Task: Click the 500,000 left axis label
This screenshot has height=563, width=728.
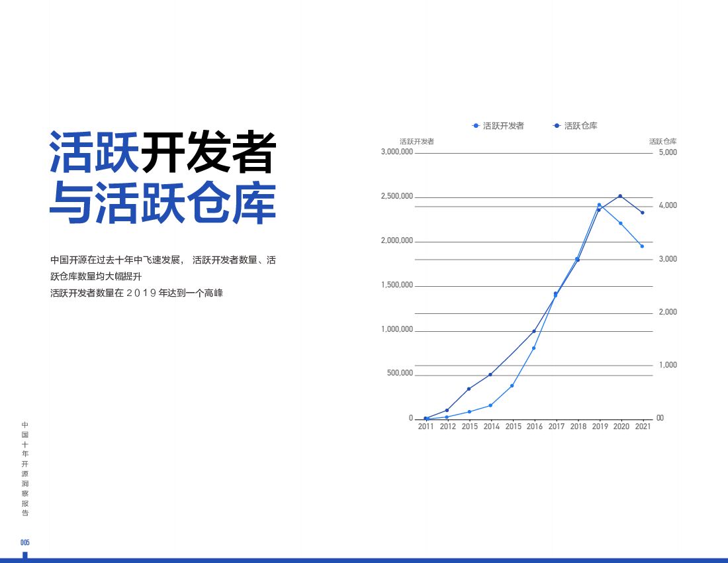Action: click(400, 373)
